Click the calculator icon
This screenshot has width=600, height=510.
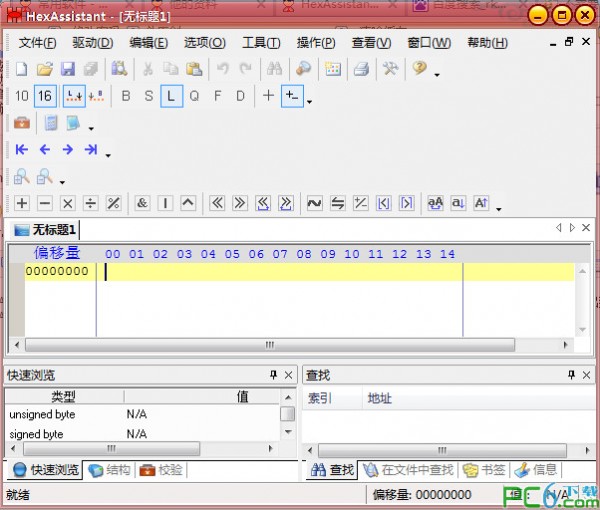point(51,123)
